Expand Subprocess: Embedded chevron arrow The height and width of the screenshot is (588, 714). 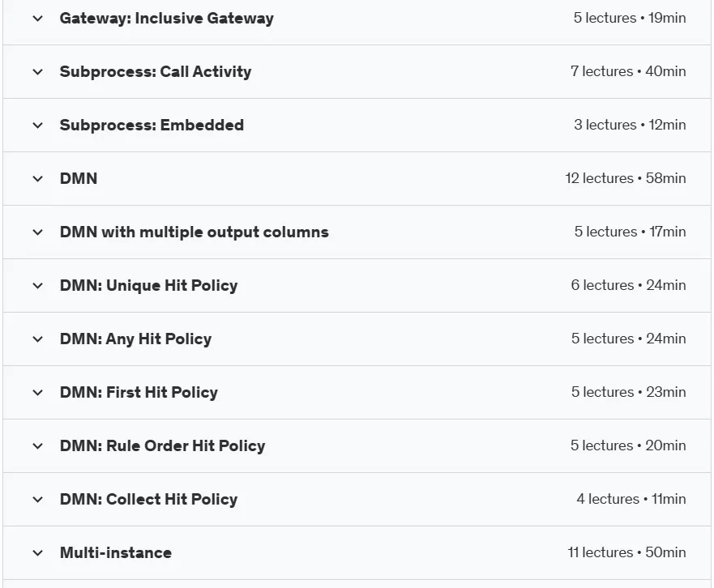[x=38, y=126]
